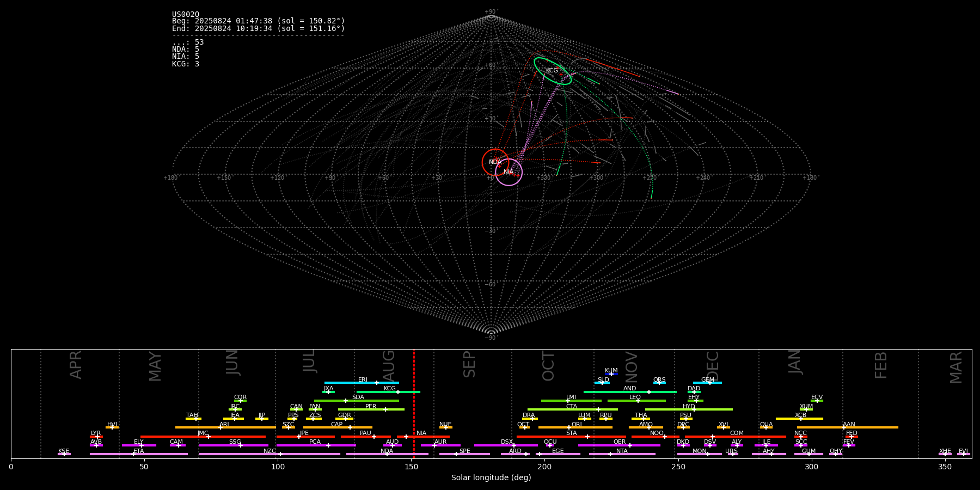
Task: Click the QUA shower bar in timeline
Action: point(766,427)
